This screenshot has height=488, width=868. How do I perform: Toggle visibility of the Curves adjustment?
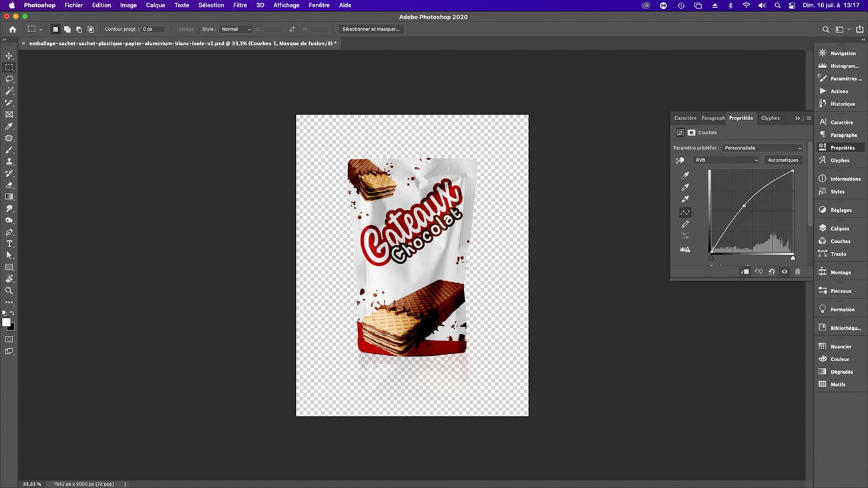pyautogui.click(x=784, y=271)
